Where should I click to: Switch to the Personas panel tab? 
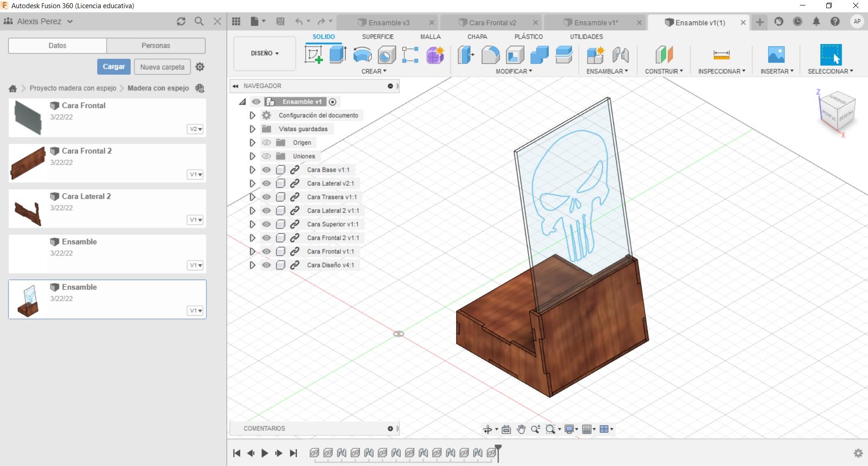click(x=156, y=45)
